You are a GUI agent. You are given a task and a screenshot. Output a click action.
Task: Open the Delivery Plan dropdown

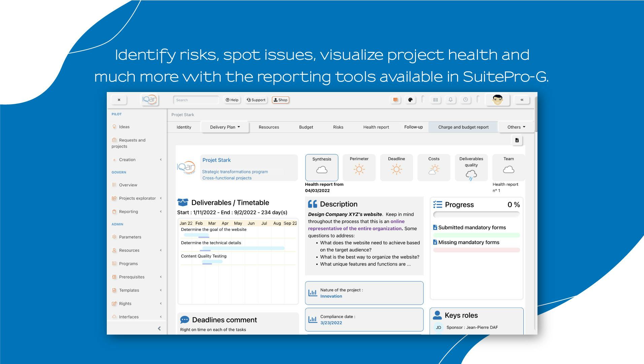(224, 127)
